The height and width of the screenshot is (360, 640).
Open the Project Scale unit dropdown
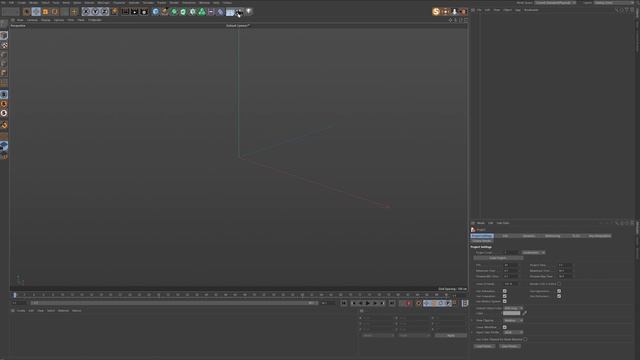pyautogui.click(x=533, y=253)
